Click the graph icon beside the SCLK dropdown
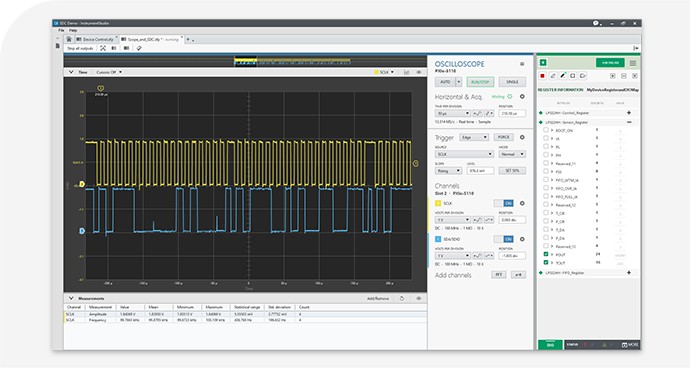 pos(407,72)
